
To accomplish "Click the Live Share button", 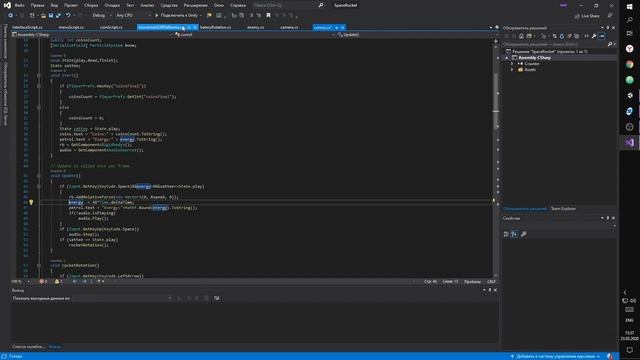I will (x=587, y=16).
